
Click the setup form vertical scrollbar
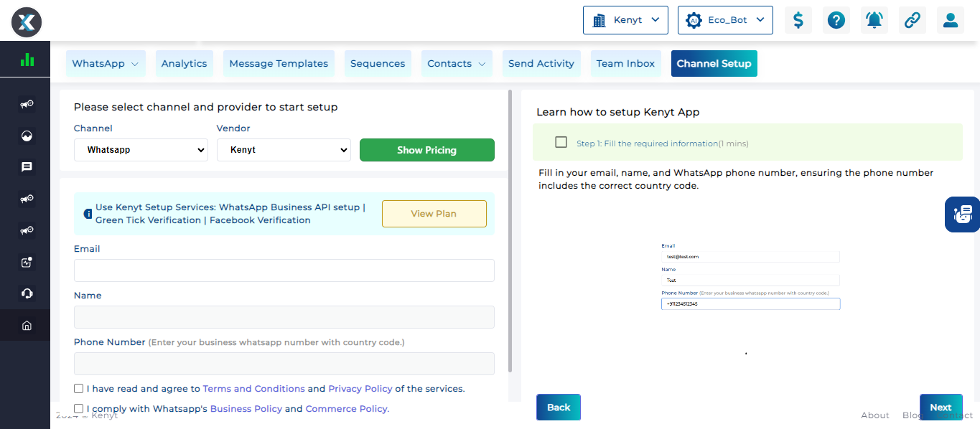tap(510, 231)
